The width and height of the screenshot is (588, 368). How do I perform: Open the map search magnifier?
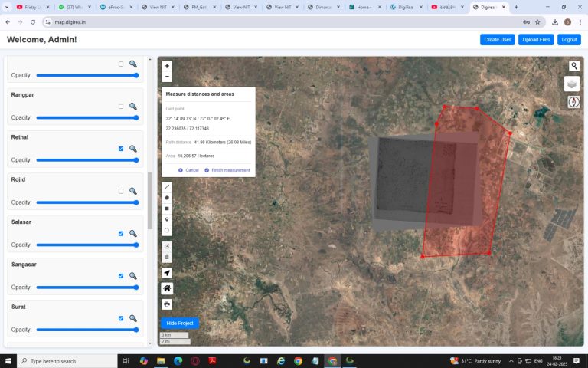coord(573,66)
